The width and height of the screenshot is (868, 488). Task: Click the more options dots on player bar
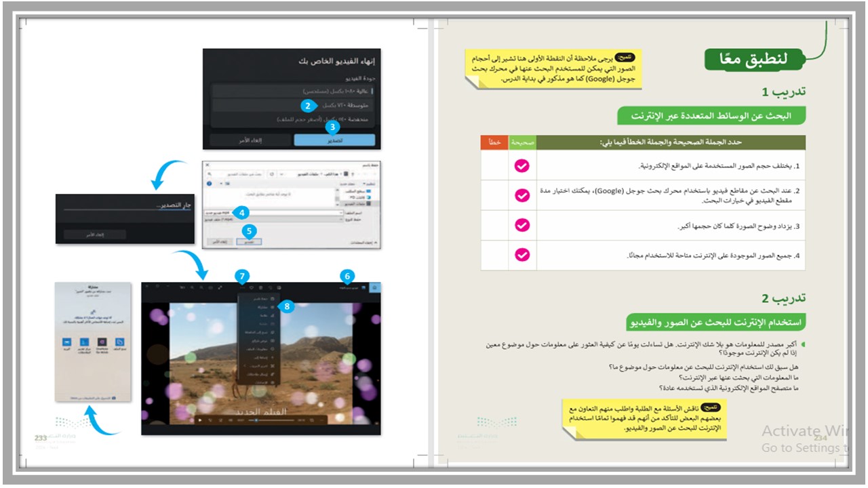tap(321, 420)
